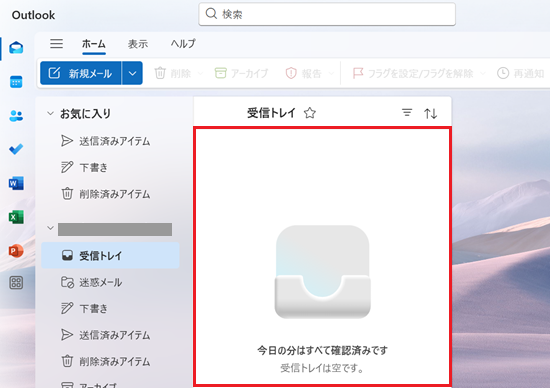Click the sort arrows icon in message list
This screenshot has width=550, height=388.
click(430, 113)
